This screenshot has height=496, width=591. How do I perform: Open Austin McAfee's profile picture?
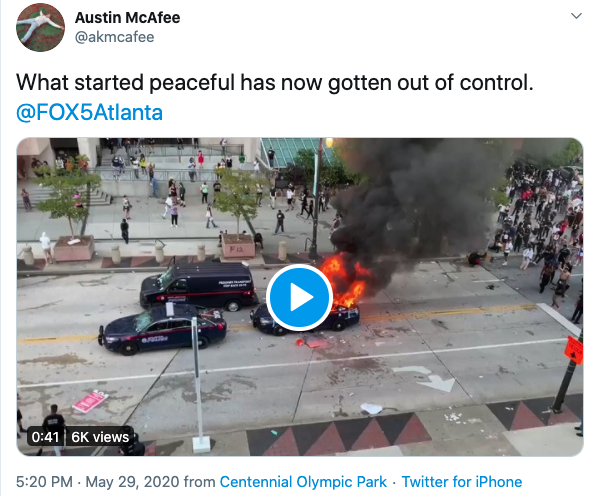pos(40,28)
